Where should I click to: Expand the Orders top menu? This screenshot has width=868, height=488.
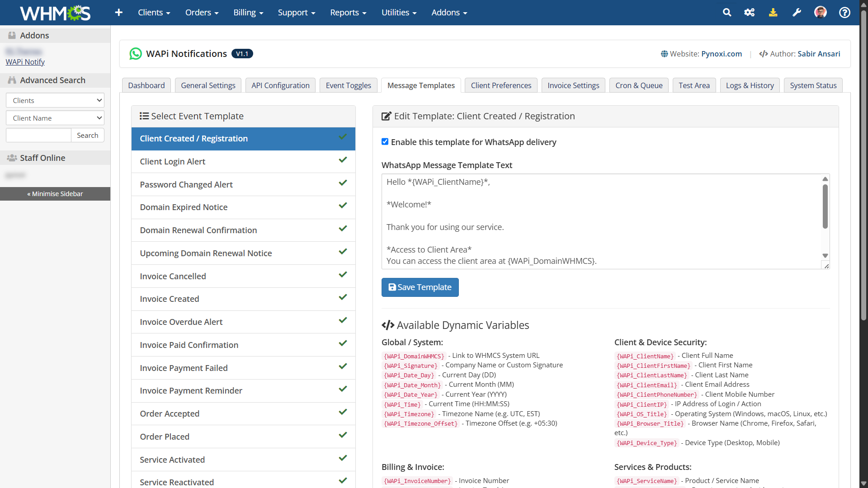point(202,13)
